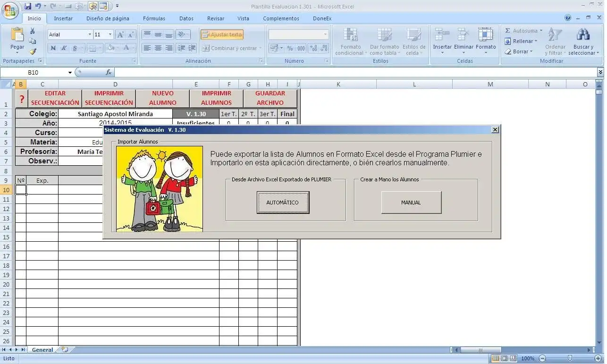The width and height of the screenshot is (607, 364).
Task: Toggle underline (S) formatting
Action: pos(75,48)
